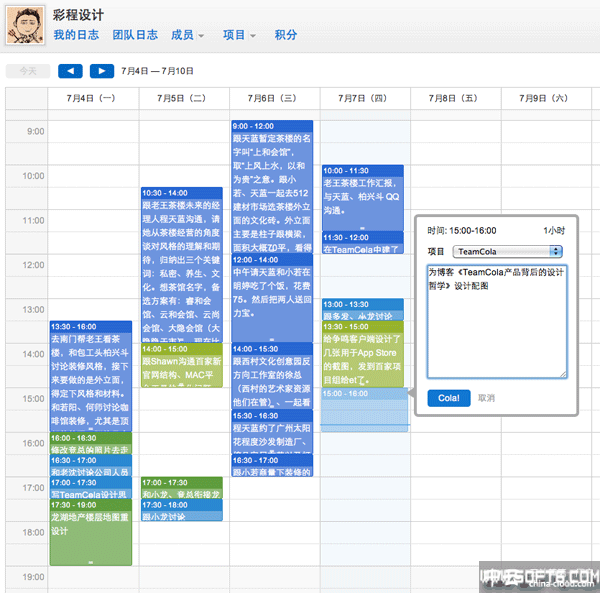Open Monday 17:30 - 19:00 event
This screenshot has width=600, height=593.
(x=91, y=532)
